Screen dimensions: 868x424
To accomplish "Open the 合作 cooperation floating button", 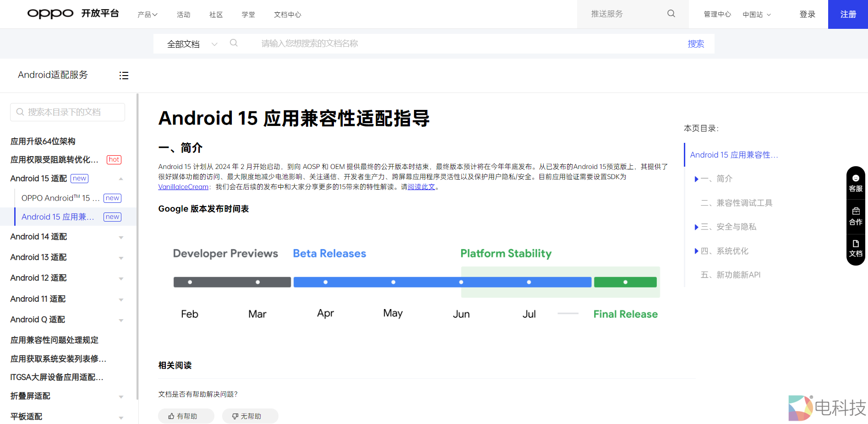I will [x=855, y=216].
